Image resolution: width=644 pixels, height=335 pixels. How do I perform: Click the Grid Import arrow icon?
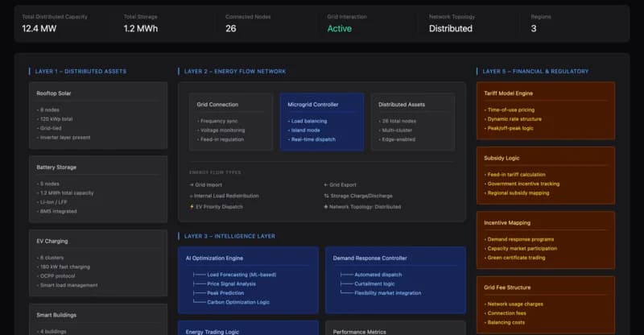(191, 184)
